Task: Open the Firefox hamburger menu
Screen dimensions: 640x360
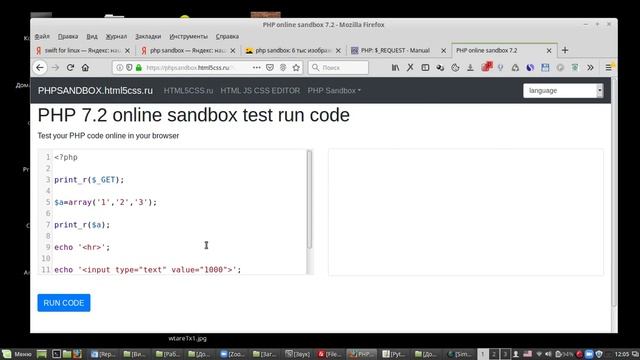Action: click(608, 68)
